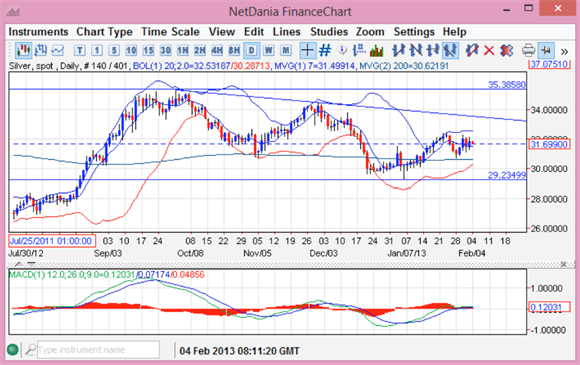Switch to 4H time scale
This screenshot has height=365, width=580.
(x=217, y=50)
